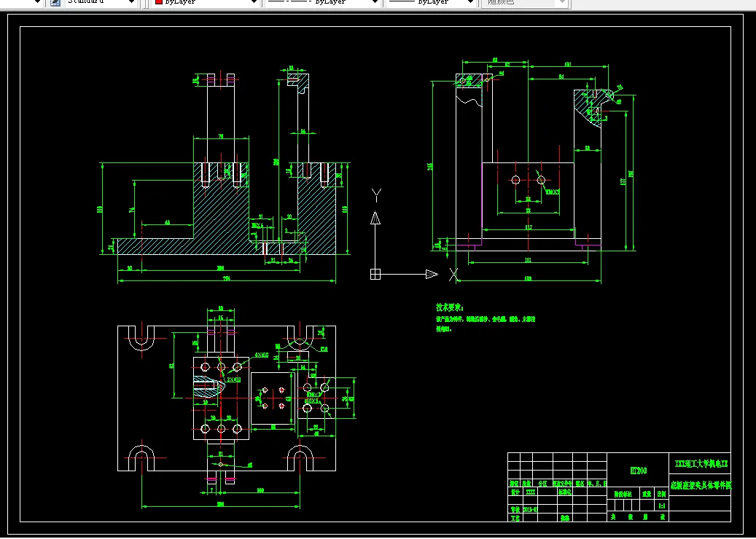Click the red color swatch beside ByLayer
This screenshot has width=756, height=539.
tap(159, 2)
